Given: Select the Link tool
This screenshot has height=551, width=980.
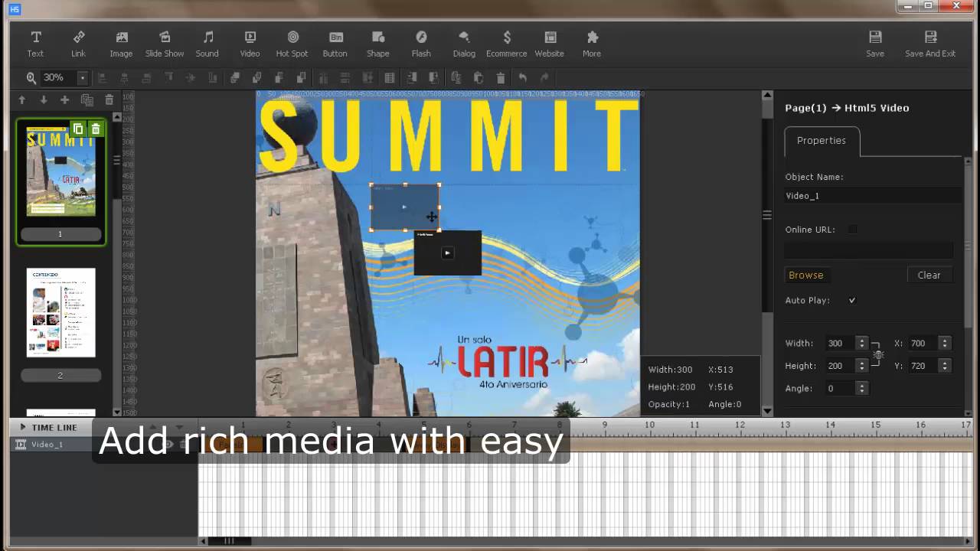Looking at the screenshot, I should (x=78, y=44).
